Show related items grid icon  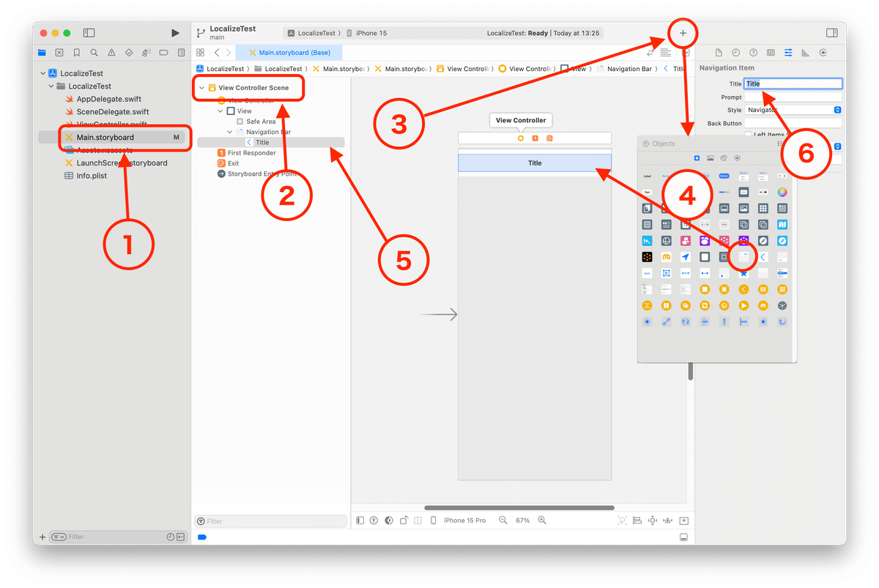[x=200, y=53]
